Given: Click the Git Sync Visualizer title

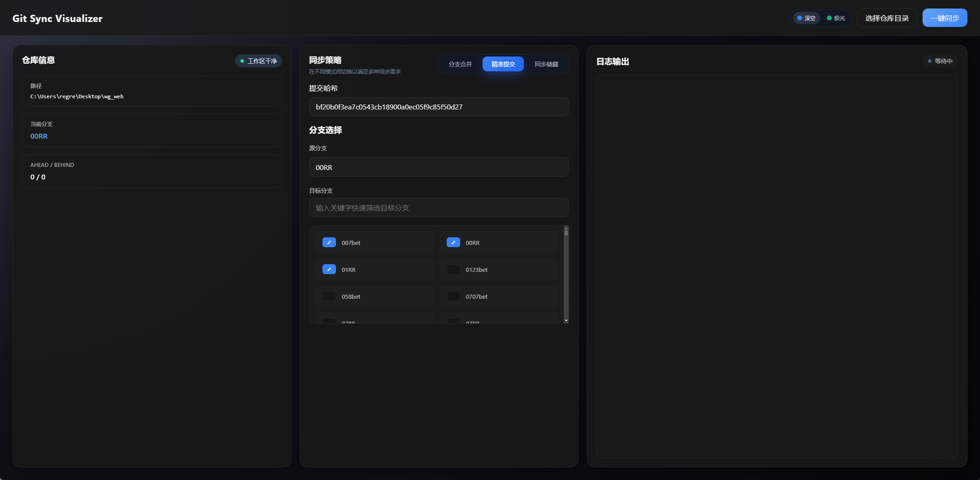Looking at the screenshot, I should point(57,18).
